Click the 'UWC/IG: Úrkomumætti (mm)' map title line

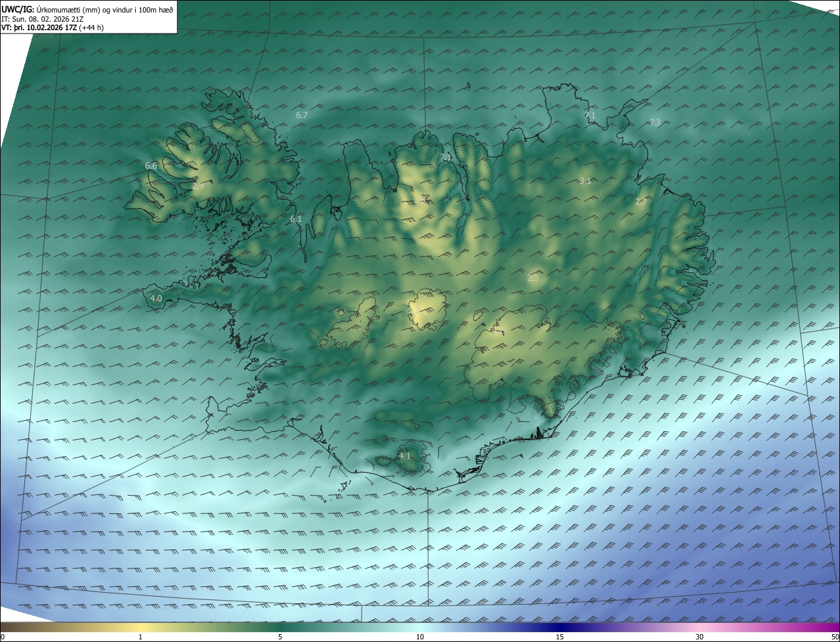click(87, 10)
